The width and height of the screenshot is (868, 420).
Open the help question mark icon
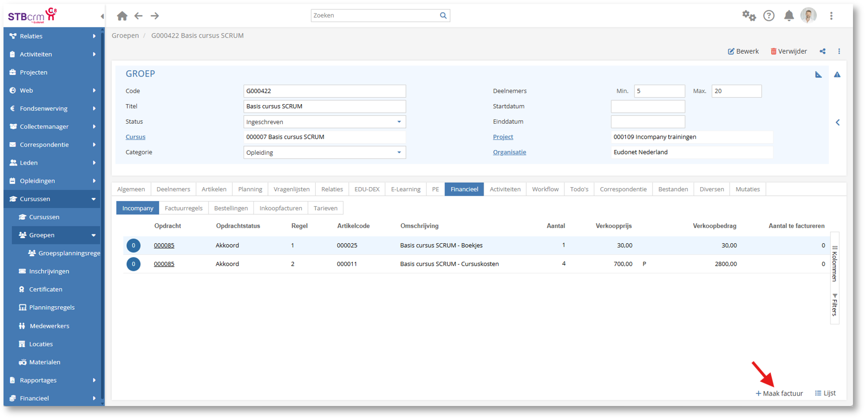pos(769,16)
